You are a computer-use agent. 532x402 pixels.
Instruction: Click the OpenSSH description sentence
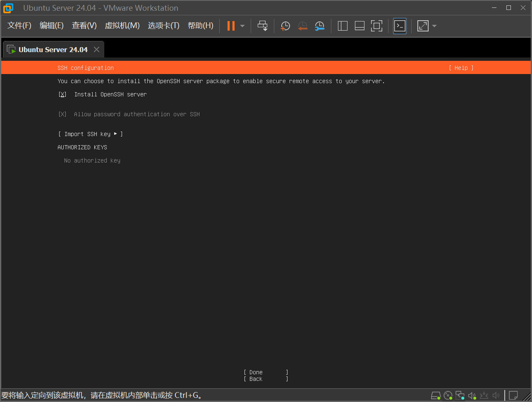(x=221, y=81)
